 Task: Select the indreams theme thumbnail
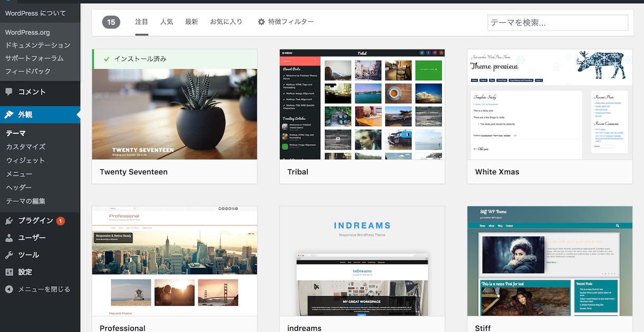[362, 261]
